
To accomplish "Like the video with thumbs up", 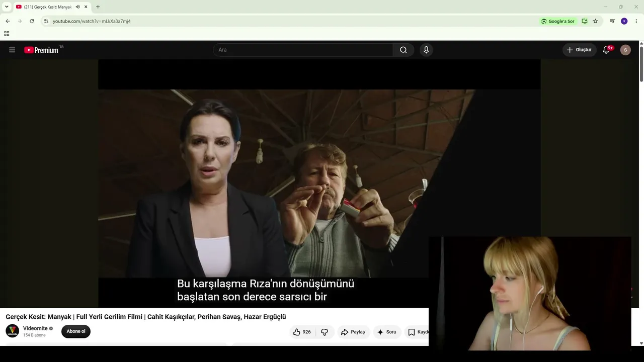I will coord(302,332).
